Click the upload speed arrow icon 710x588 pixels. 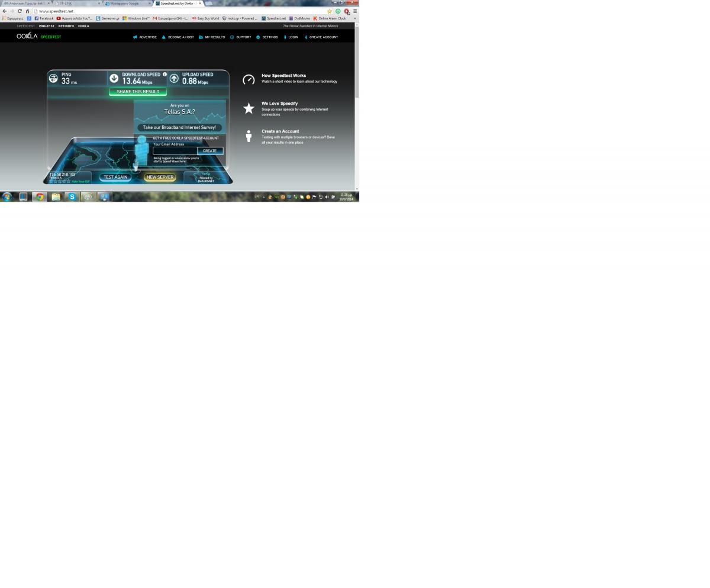174,78
